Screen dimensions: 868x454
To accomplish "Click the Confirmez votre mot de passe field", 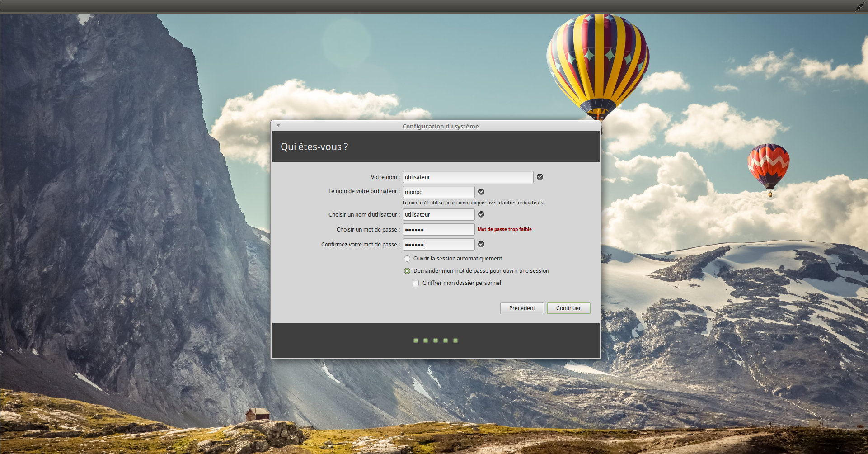I will click(x=438, y=244).
